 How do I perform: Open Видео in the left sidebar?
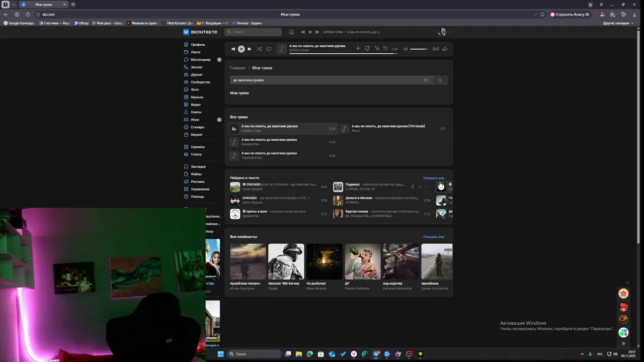coord(196,105)
